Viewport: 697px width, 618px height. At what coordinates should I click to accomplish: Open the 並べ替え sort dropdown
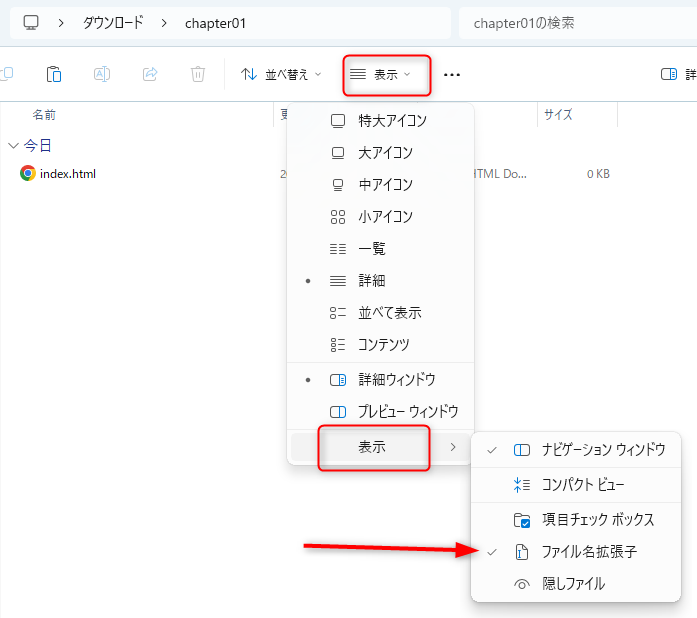282,74
